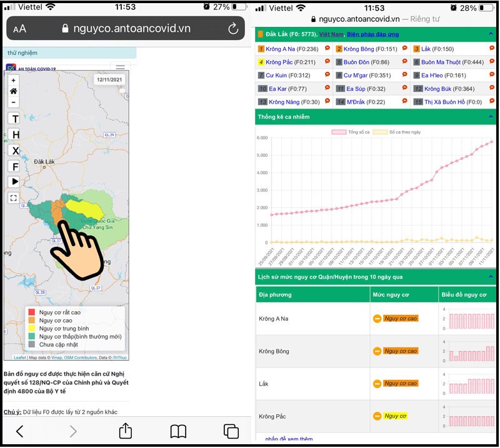The image size is (500, 448).
Task: Tap the Nguy cơ cao badge for Lắk
Action: 401,383
